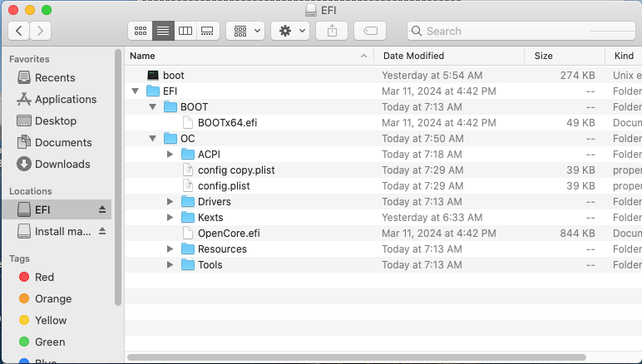
Task: Select the EFI folder icon in list
Action: pyautogui.click(x=153, y=91)
